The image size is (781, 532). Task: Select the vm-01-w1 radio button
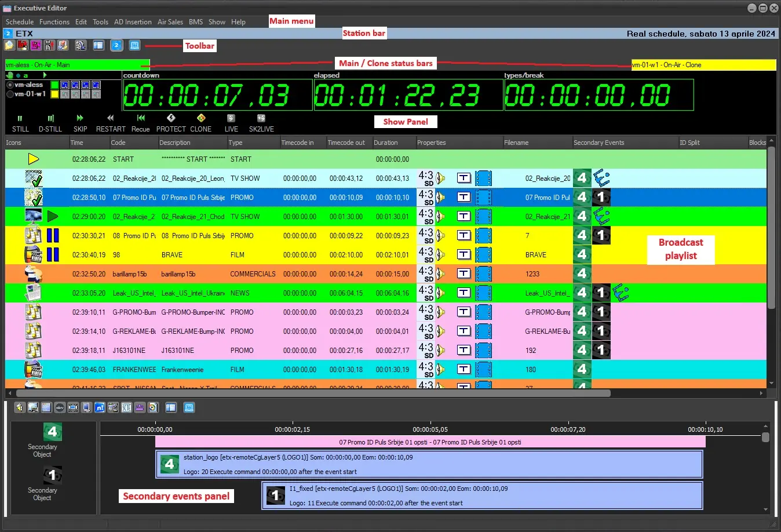coord(10,94)
